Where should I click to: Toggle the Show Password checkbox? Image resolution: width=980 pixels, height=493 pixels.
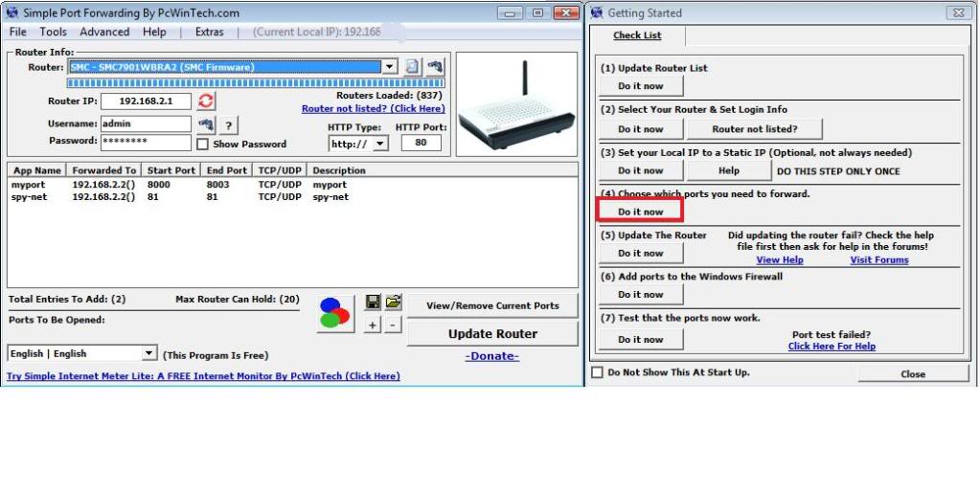coord(202,145)
